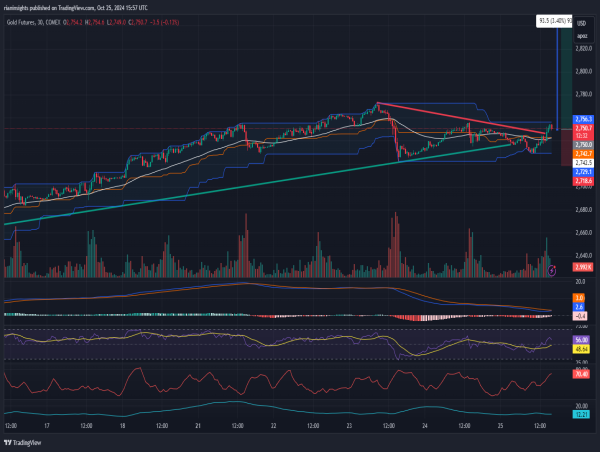Click the 21 date label on time axis
The width and height of the screenshot is (600, 452).
point(198,426)
